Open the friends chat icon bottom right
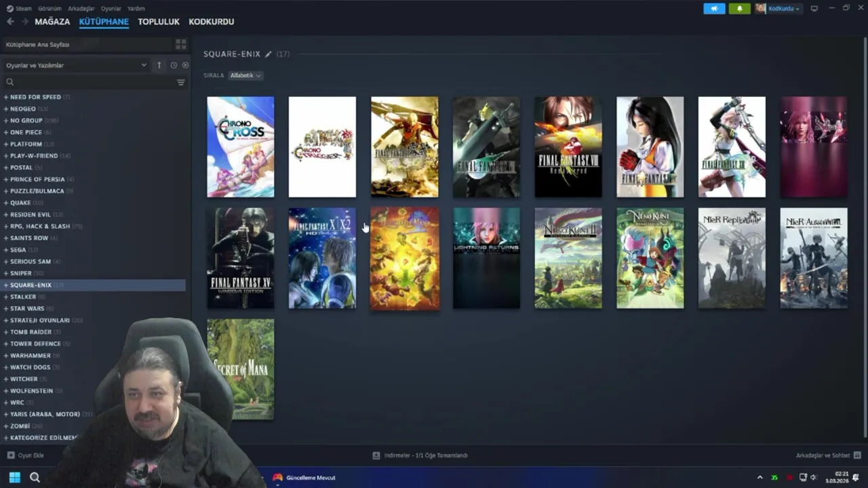Image resolution: width=868 pixels, height=488 pixels. (857, 455)
